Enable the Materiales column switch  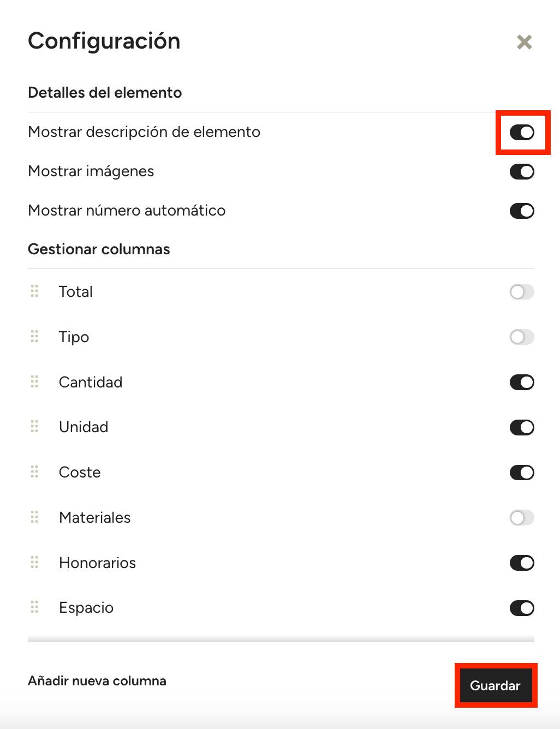(x=522, y=517)
